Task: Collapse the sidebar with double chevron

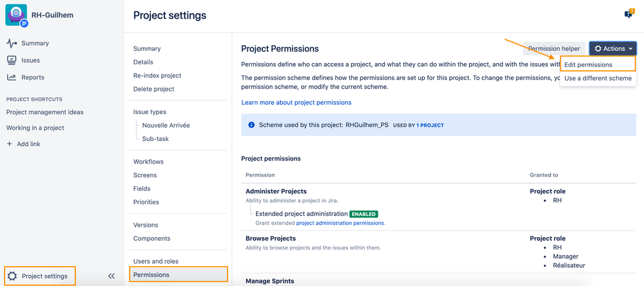Action: point(112,276)
